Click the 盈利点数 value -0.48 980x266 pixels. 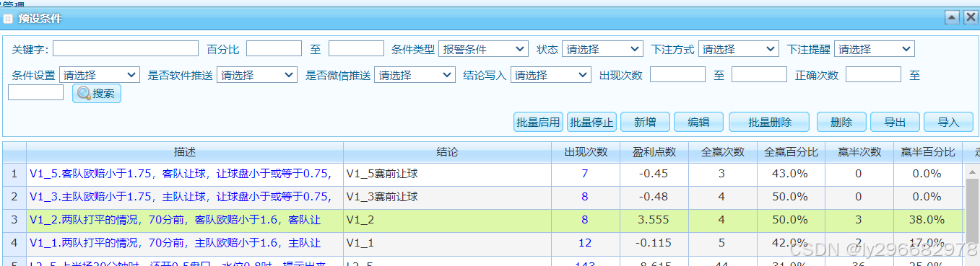[x=654, y=197]
